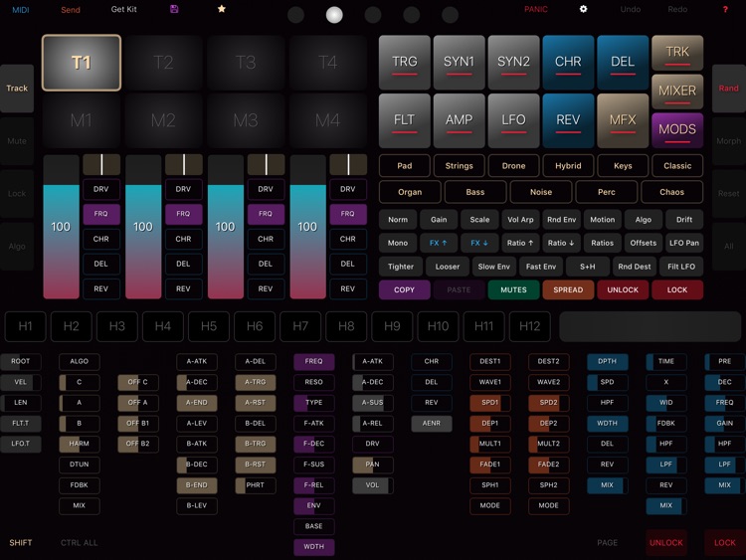Click the PAGE label at bottom
Screen dimensions: 746x560
607,542
